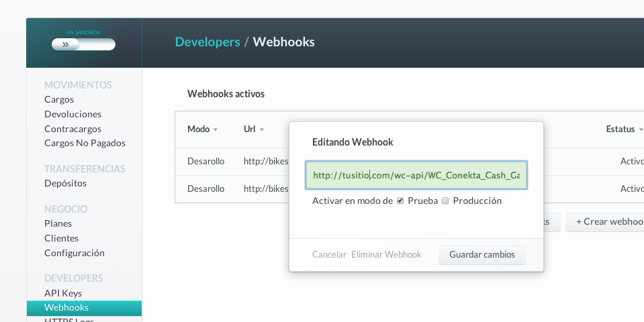Click Eliminar Webhook link
Image resolution: width=644 pixels, height=322 pixels.
point(386,255)
